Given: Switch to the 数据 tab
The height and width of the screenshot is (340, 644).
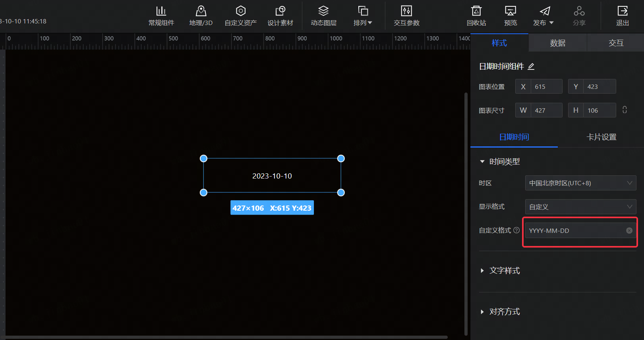Looking at the screenshot, I should (x=557, y=43).
